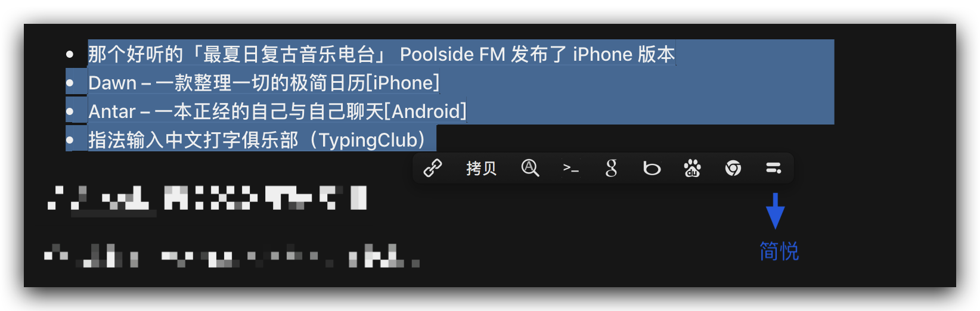The height and width of the screenshot is (311, 980).
Task: Click the first pixelated blurred text line
Action: pos(207,198)
